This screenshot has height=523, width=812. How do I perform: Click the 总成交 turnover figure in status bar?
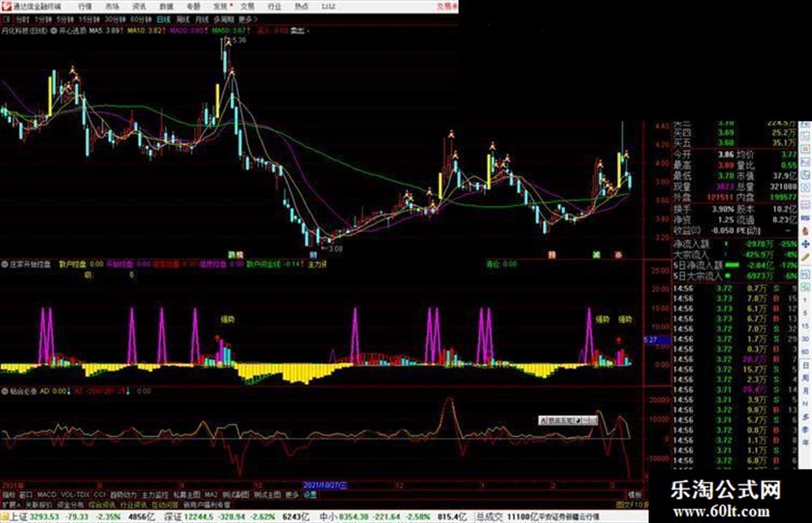521,517
